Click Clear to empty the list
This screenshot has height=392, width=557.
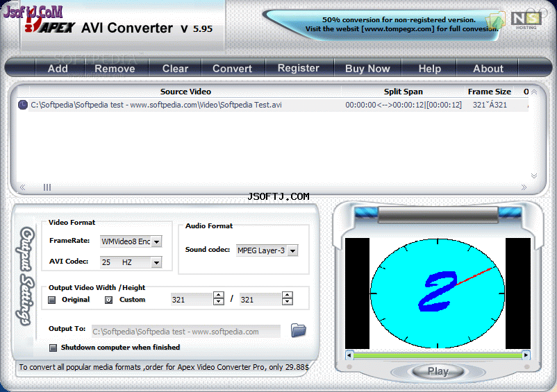pos(175,68)
